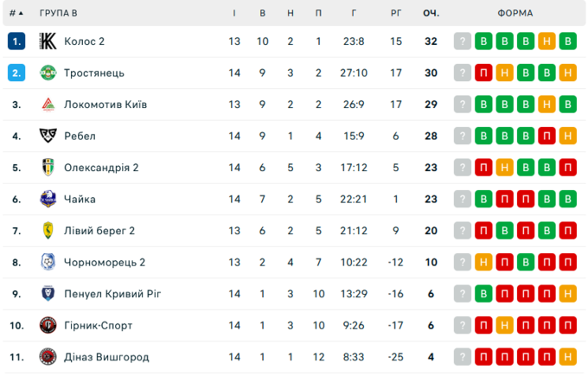Open Чорноморець 2 team page
The height and width of the screenshot is (376, 588).
pos(105,263)
